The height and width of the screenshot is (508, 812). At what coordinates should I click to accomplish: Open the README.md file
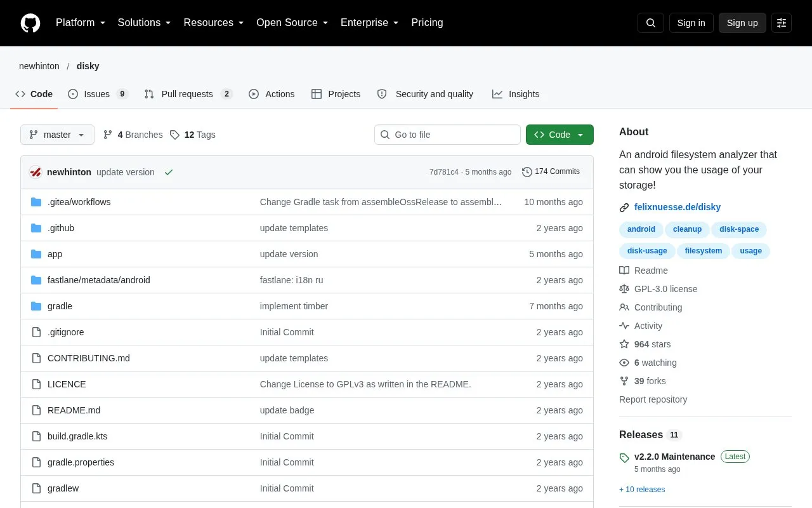click(x=74, y=410)
